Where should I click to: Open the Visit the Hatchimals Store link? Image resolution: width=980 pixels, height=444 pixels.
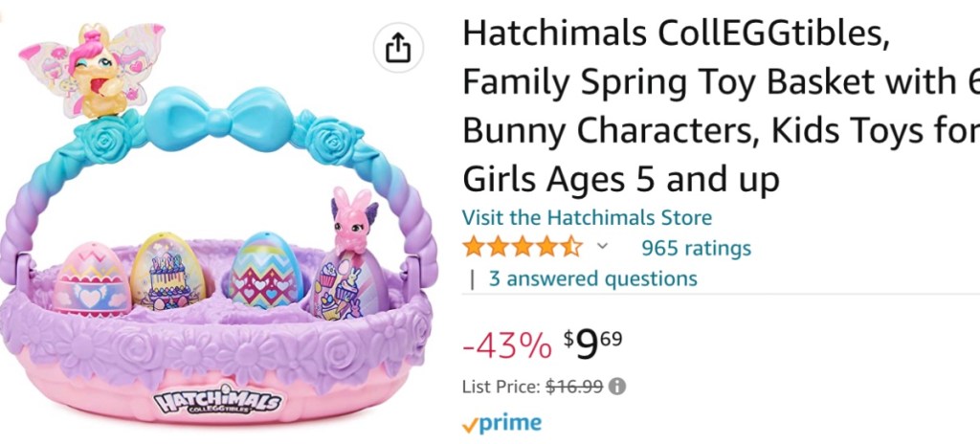587,218
